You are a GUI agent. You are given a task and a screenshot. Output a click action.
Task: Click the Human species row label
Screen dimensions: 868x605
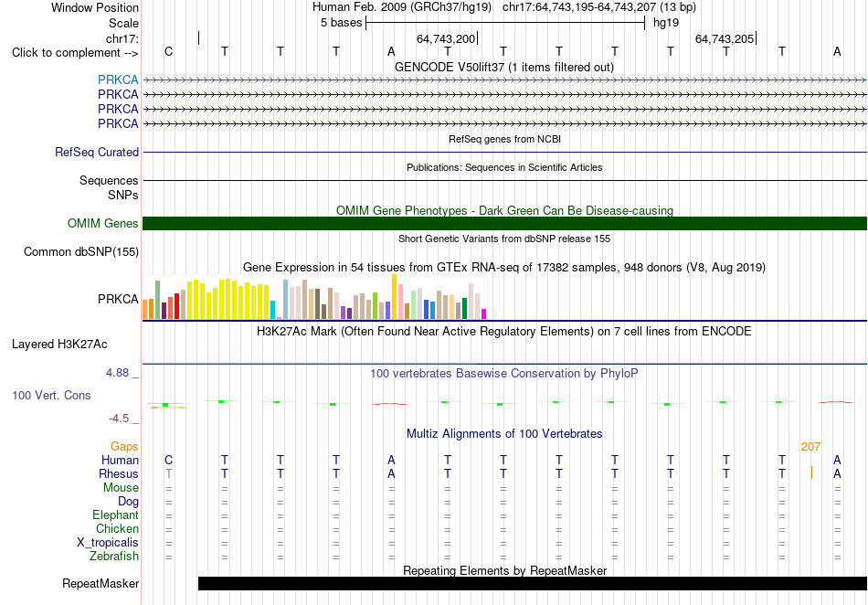point(120,460)
